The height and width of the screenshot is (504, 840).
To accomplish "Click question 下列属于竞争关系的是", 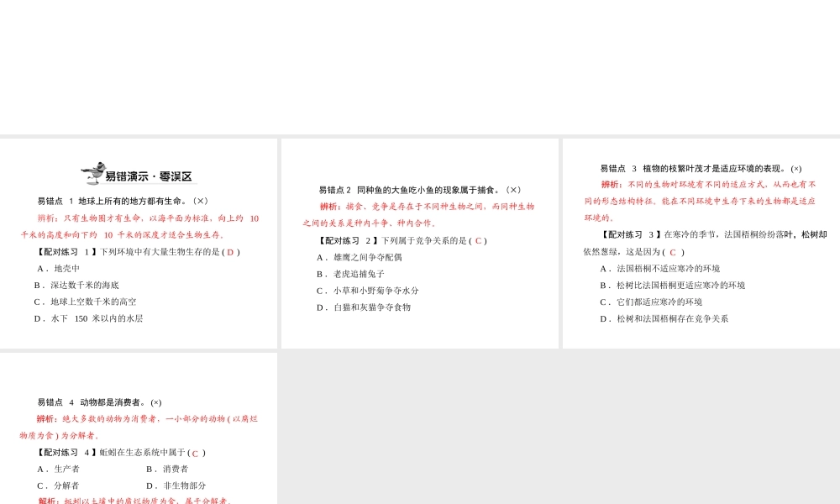I will 423,240.
